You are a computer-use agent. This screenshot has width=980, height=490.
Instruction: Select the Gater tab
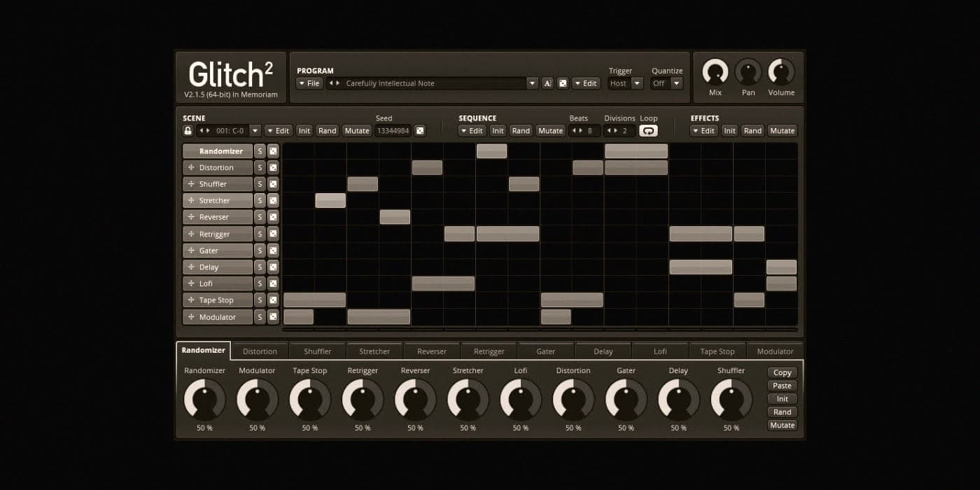pos(546,351)
